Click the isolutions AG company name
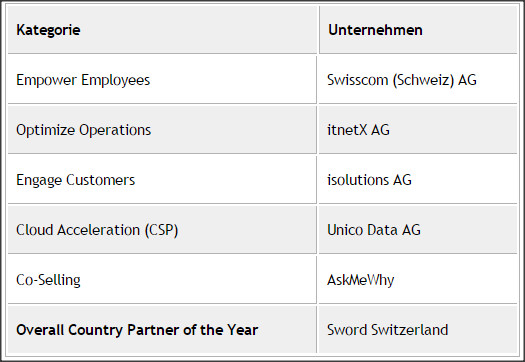The width and height of the screenshot is (525, 362). pyautogui.click(x=369, y=180)
